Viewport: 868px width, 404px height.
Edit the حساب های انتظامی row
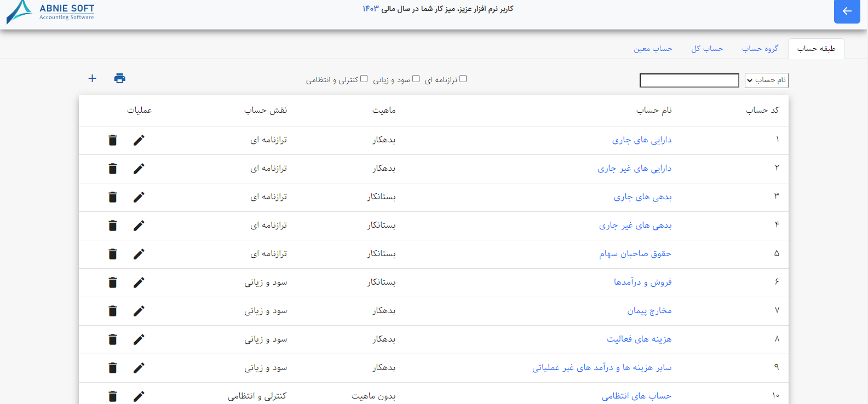pyautogui.click(x=139, y=396)
